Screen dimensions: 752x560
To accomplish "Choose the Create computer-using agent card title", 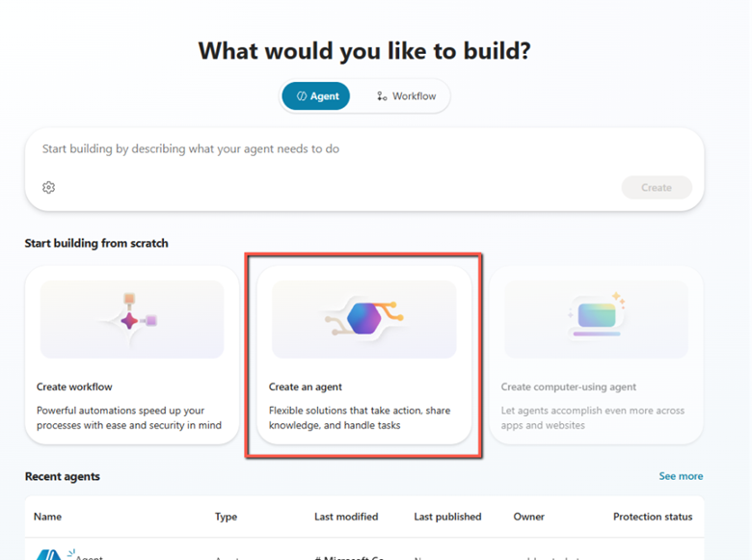I will [569, 387].
